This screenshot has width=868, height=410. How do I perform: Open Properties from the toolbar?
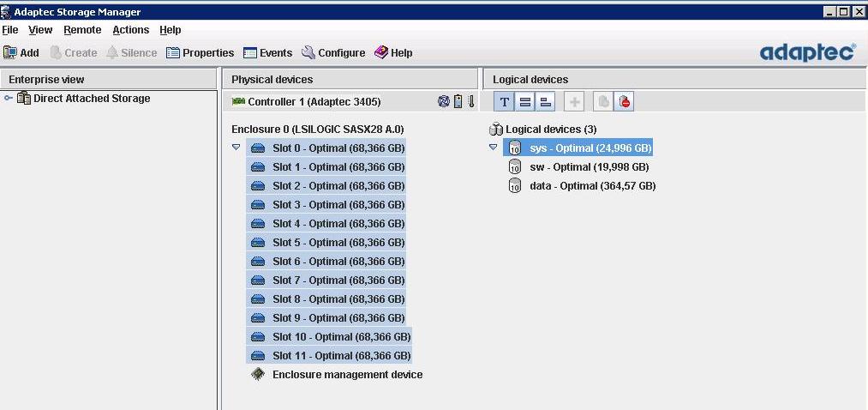[200, 52]
